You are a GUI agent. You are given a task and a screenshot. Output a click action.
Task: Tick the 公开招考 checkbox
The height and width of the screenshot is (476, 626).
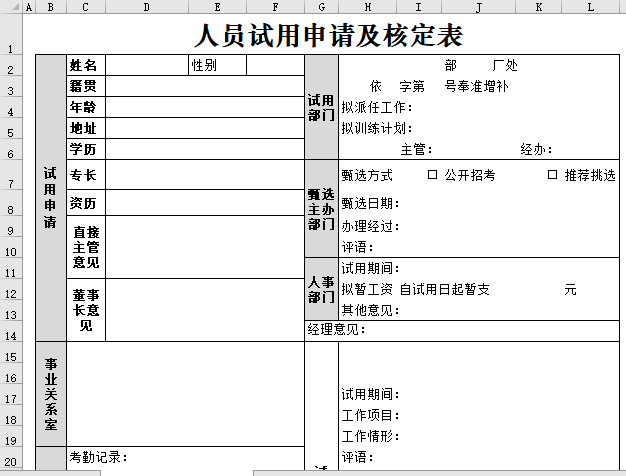click(432, 175)
